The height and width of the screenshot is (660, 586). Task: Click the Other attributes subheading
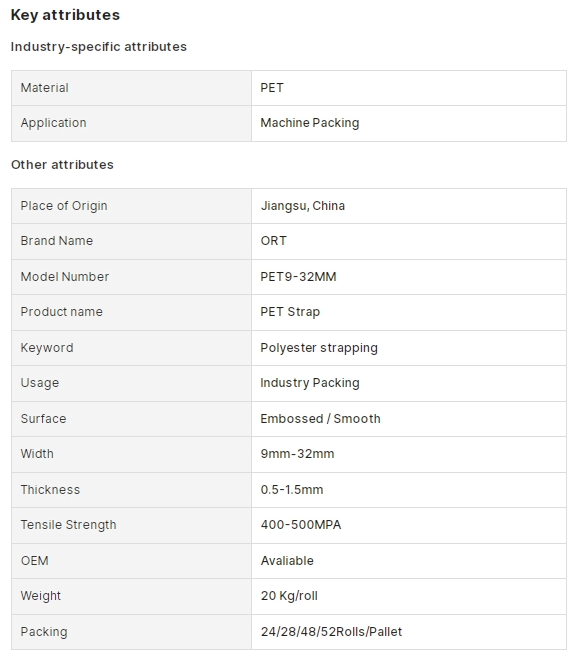62,165
